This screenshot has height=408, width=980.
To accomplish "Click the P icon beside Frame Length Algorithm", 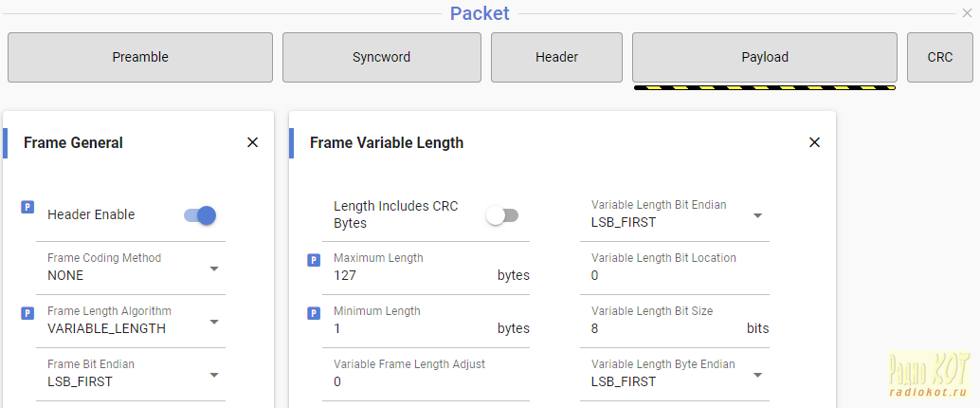I will [x=27, y=313].
